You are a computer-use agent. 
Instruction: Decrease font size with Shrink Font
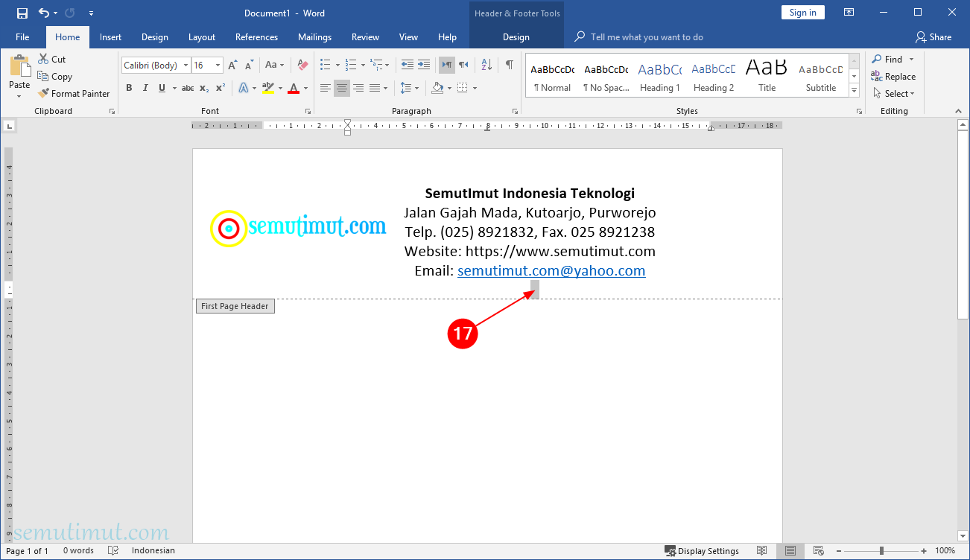click(x=249, y=66)
